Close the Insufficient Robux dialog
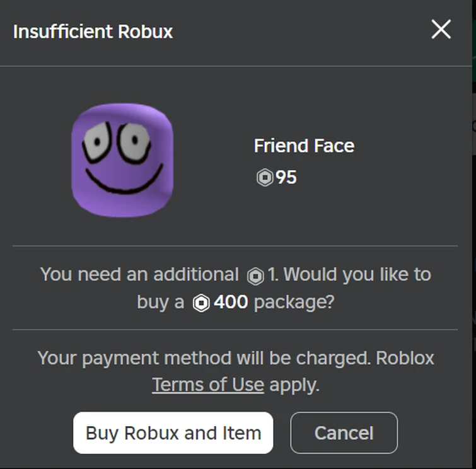 coord(441,29)
